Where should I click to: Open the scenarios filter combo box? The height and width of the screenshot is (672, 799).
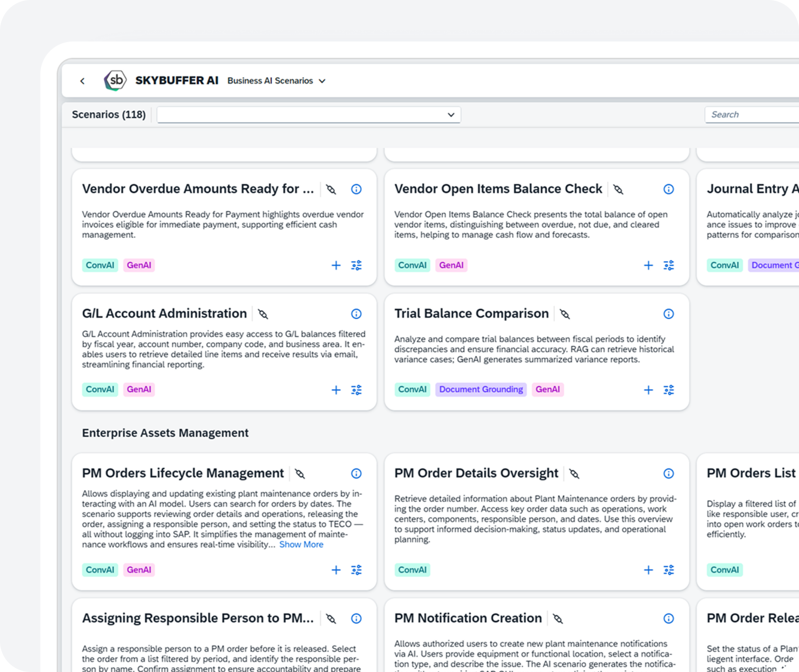(309, 115)
